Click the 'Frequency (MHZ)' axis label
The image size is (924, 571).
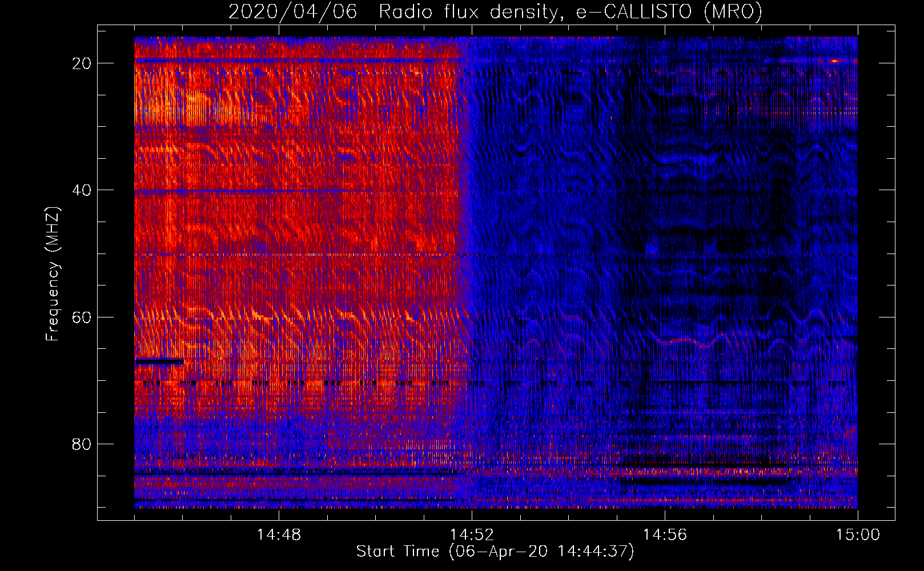point(52,274)
